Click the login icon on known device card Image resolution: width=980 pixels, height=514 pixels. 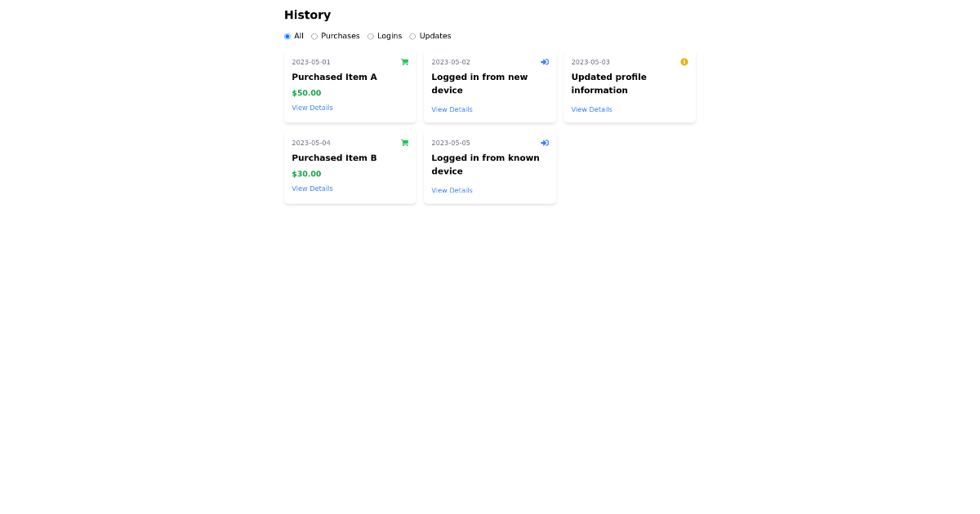pos(544,143)
